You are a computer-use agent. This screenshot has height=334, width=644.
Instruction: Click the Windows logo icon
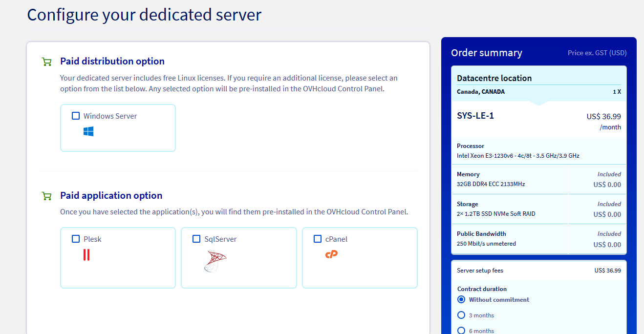[88, 131]
